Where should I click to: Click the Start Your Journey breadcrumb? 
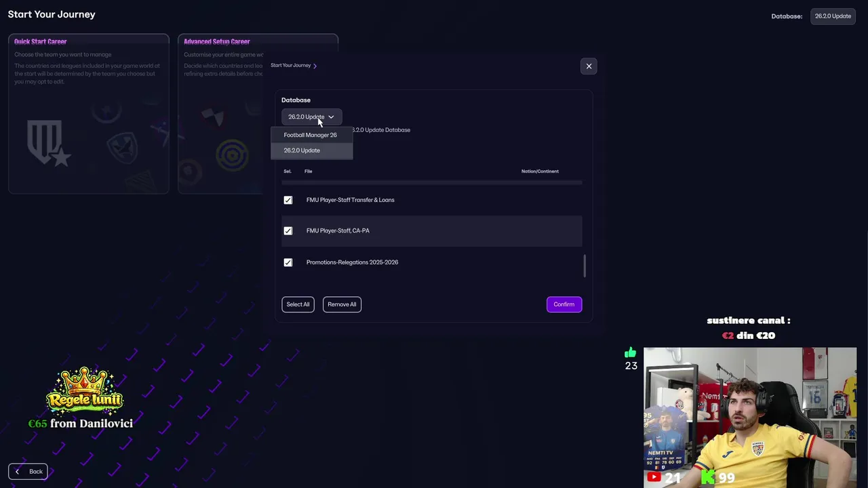pos(290,66)
